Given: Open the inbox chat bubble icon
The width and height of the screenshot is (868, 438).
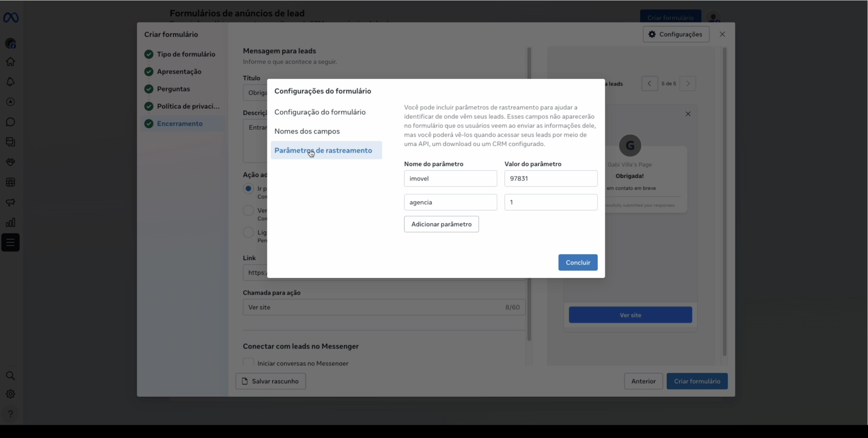Looking at the screenshot, I should click(11, 122).
